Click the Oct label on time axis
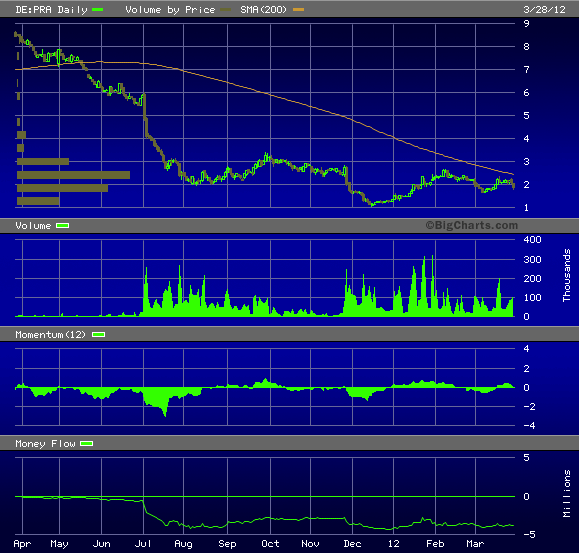The height and width of the screenshot is (553, 579). 270,544
